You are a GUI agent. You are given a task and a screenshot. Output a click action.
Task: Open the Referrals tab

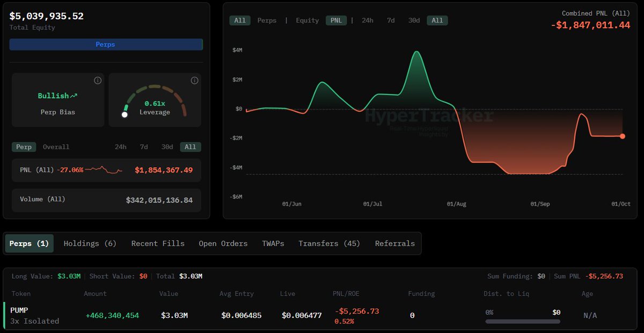pyautogui.click(x=395, y=243)
